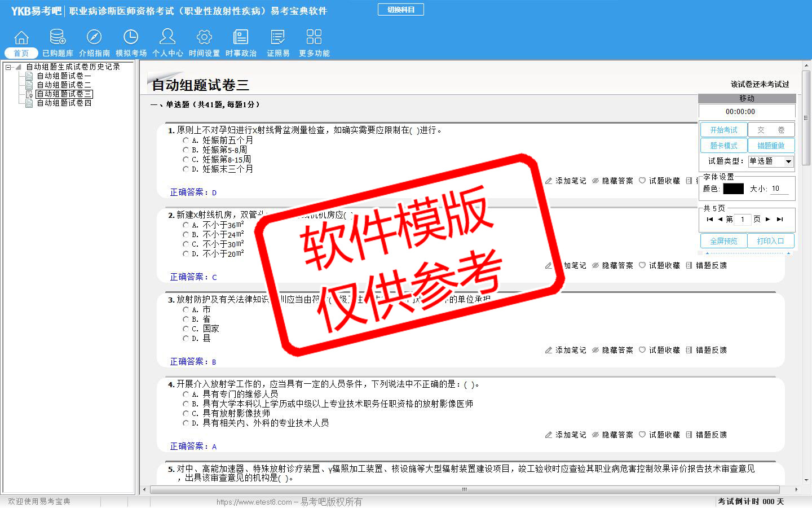Select option A 妊娠前五个月

[186, 140]
